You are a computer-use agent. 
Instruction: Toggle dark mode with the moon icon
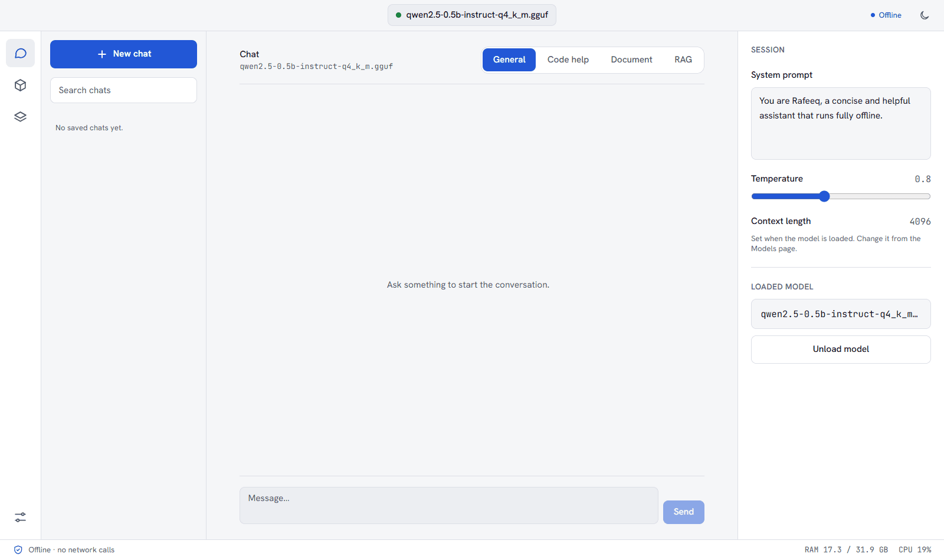(x=925, y=15)
